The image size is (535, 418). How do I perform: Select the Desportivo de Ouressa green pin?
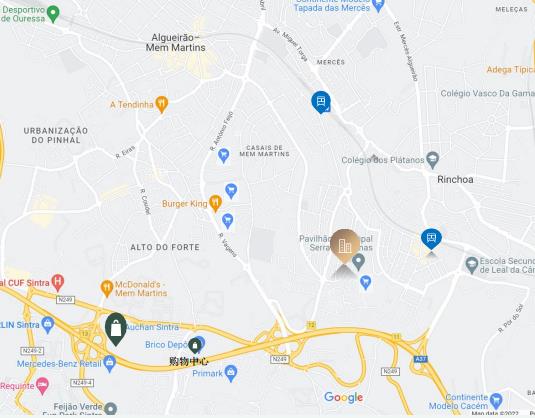(x=53, y=14)
